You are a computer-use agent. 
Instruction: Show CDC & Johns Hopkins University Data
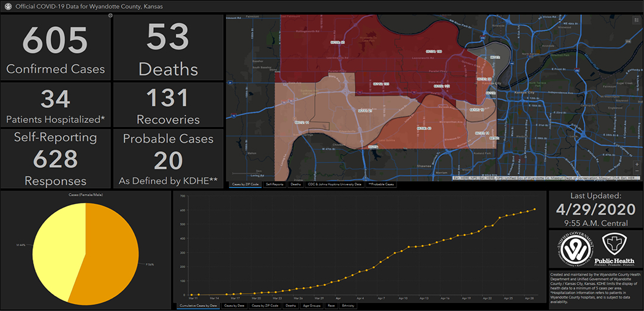336,184
